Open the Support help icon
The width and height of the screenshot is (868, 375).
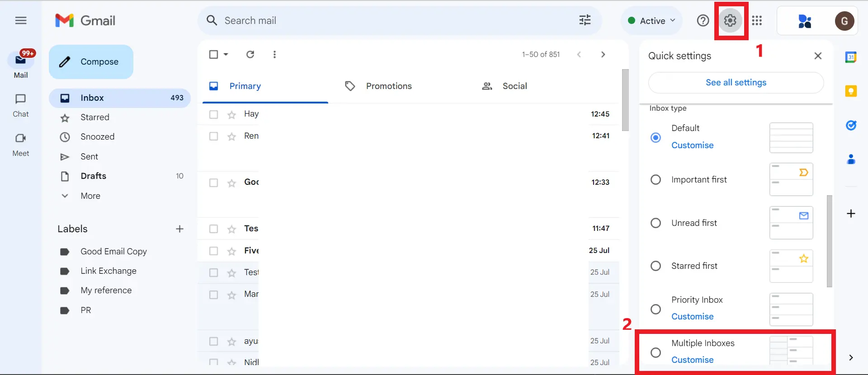pyautogui.click(x=703, y=20)
